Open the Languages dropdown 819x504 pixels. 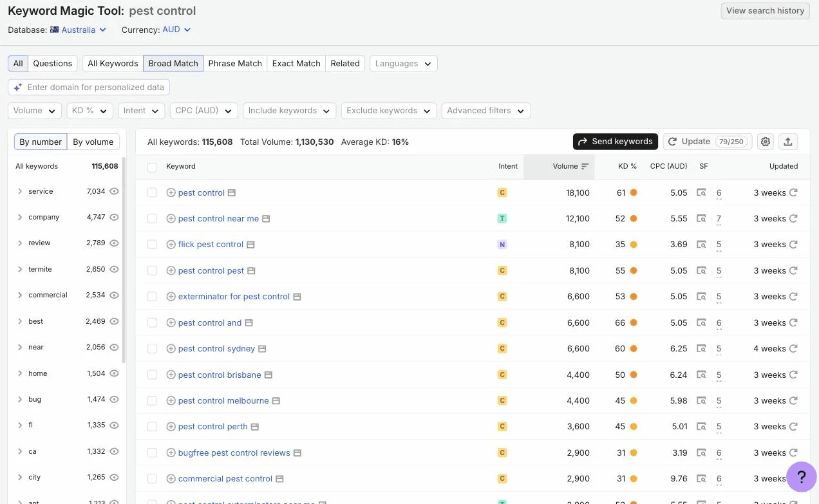click(x=404, y=64)
